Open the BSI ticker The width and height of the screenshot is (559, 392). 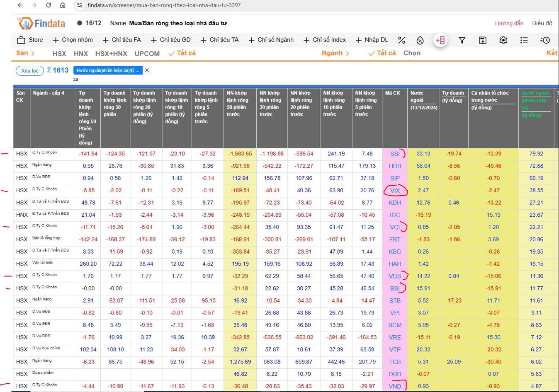(x=395, y=288)
